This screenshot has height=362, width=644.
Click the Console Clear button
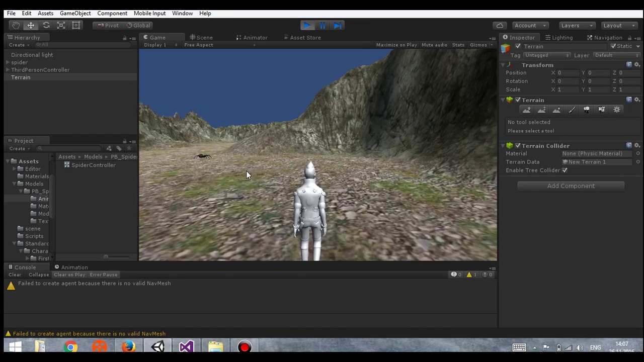(x=15, y=275)
